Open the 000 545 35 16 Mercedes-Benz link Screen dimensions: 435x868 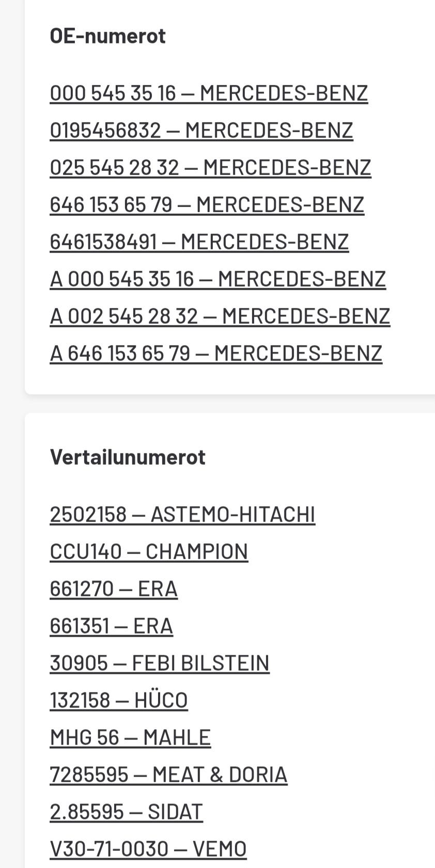click(208, 93)
